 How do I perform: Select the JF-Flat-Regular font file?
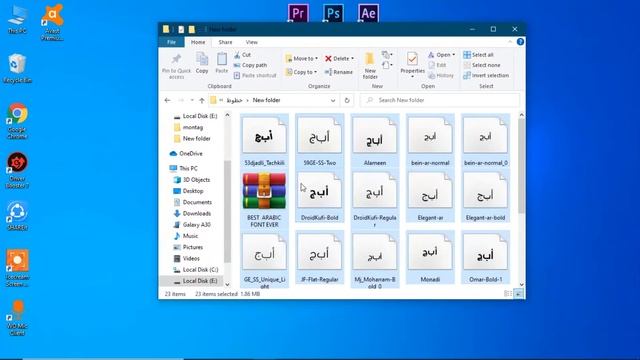pyautogui.click(x=320, y=257)
